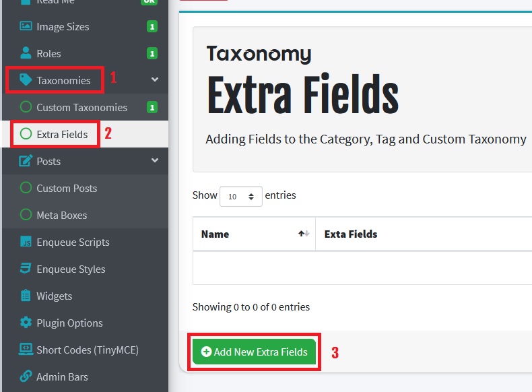532x392 pixels.
Task: Click the Enqueue Styles CSS icon
Action: 26,269
